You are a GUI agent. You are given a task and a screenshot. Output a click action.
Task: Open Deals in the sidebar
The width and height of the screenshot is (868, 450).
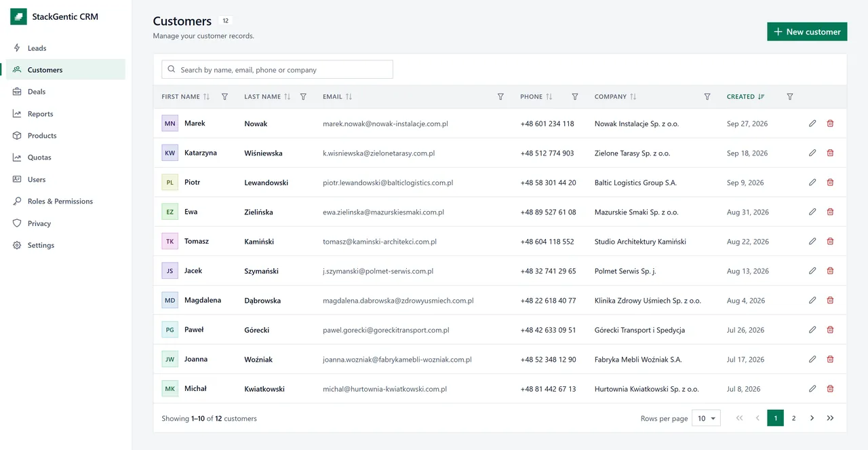pos(66,92)
